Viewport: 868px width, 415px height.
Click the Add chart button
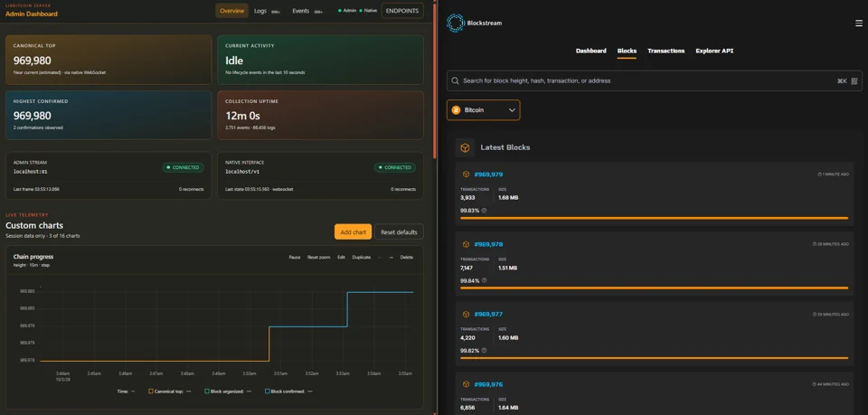353,231
